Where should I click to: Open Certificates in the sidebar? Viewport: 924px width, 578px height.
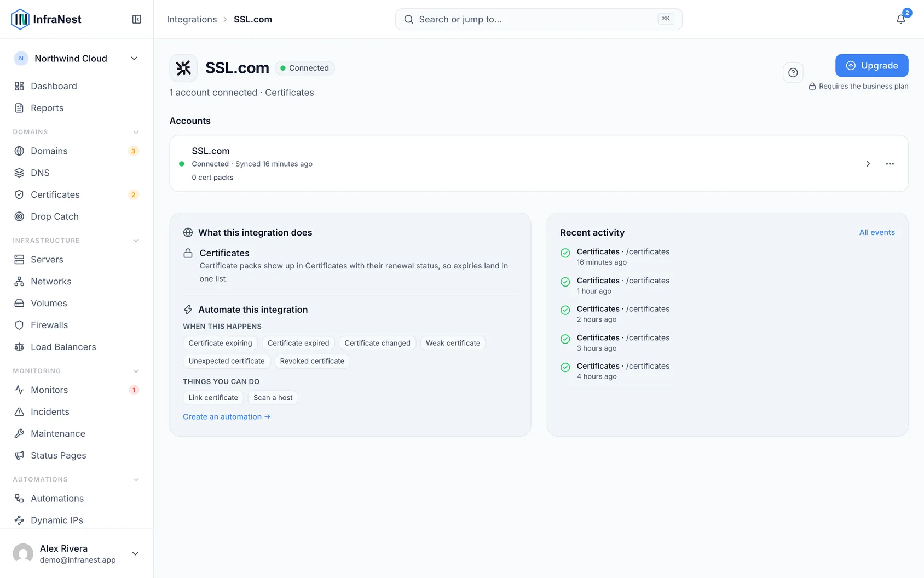(x=77, y=194)
